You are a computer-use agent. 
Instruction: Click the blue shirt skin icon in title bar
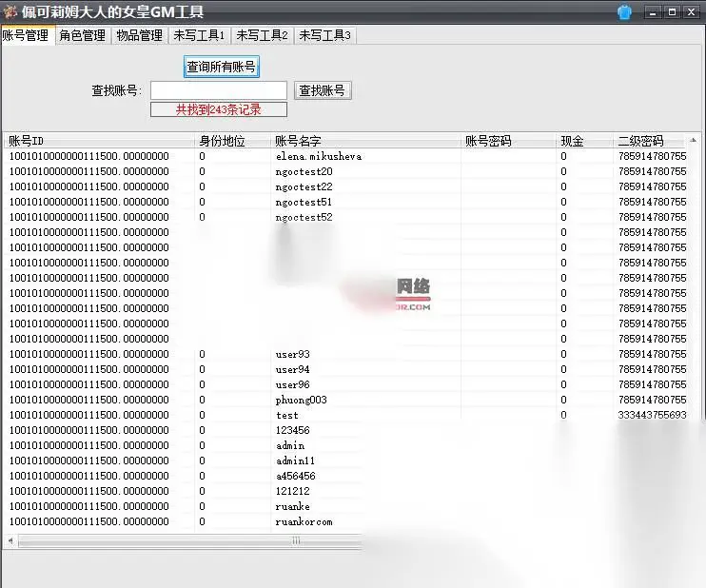[624, 12]
